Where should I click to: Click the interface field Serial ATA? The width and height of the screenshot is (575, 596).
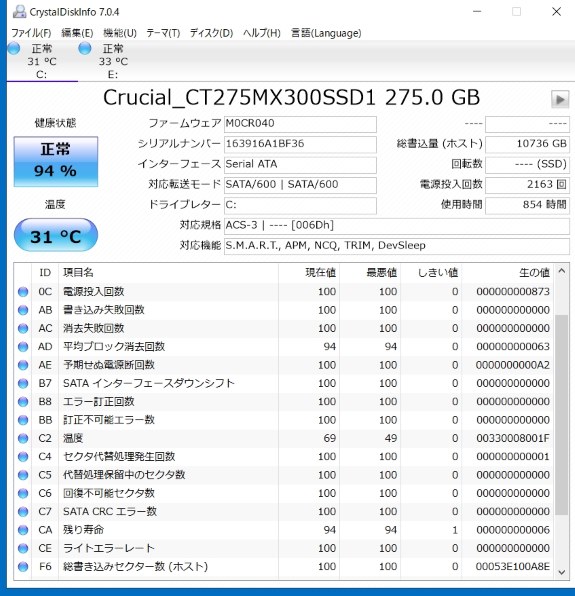tap(300, 165)
